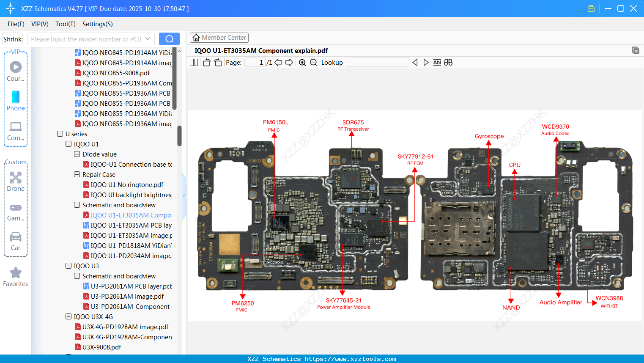Collapse the Repair Case section
644x363 pixels.
pyautogui.click(x=77, y=174)
